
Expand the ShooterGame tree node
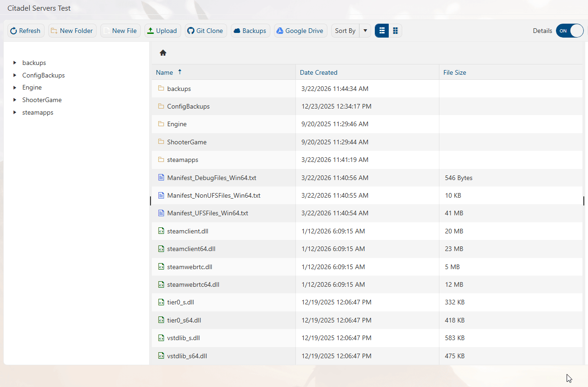tap(15, 100)
